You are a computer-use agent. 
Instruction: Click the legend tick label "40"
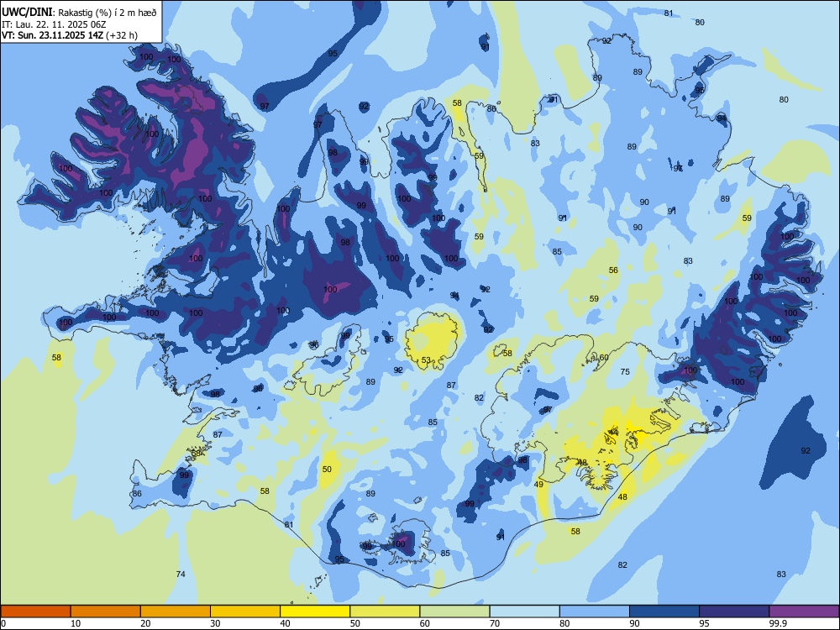(x=285, y=623)
